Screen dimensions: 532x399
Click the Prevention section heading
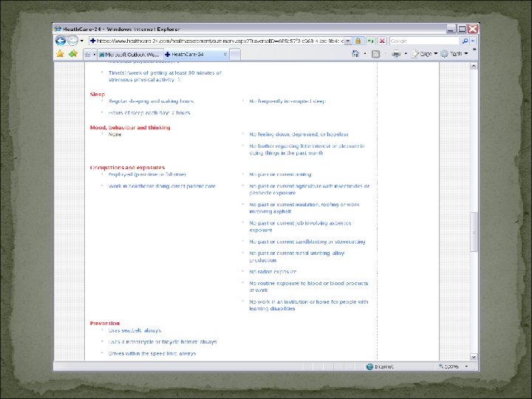105,323
